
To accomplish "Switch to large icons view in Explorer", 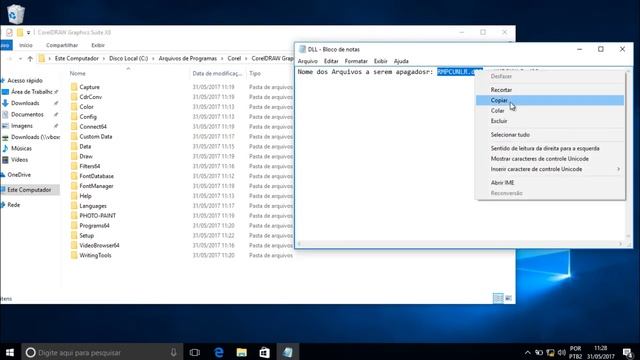I will (x=509, y=298).
